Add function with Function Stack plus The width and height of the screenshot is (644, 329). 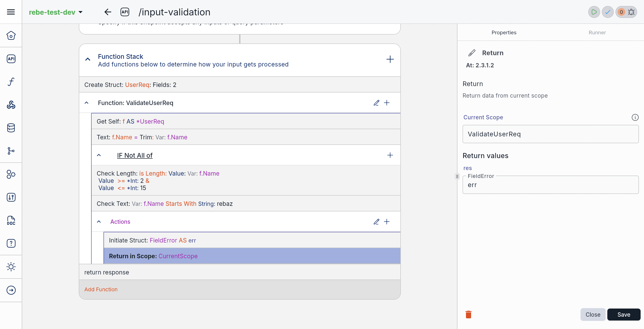[x=390, y=59]
